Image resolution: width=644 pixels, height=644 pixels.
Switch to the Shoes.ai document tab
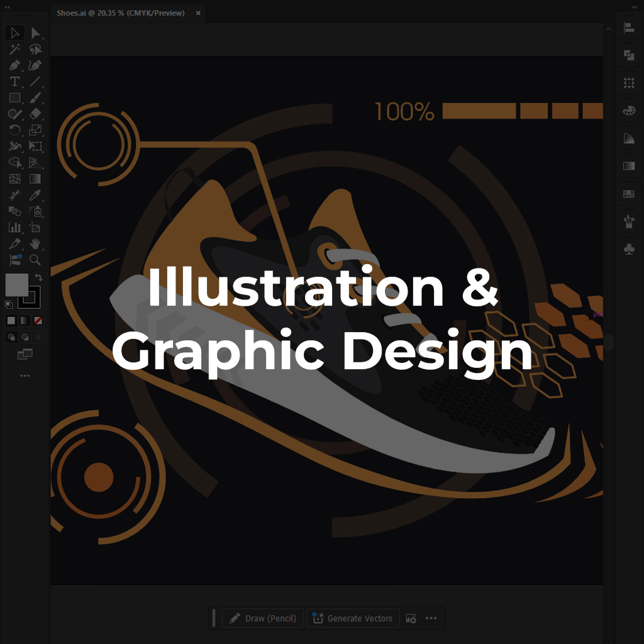pyautogui.click(x=120, y=13)
